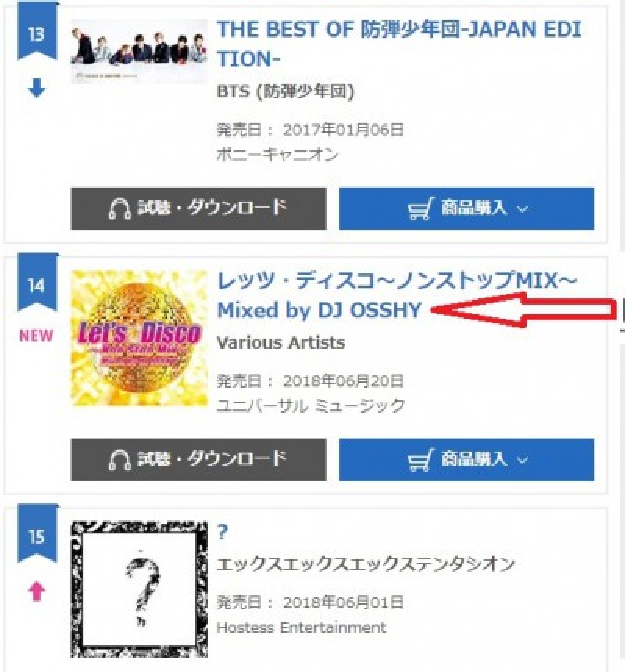Click cart icon on Let's Disco purchase button
This screenshot has width=625, height=672.
pyautogui.click(x=420, y=460)
